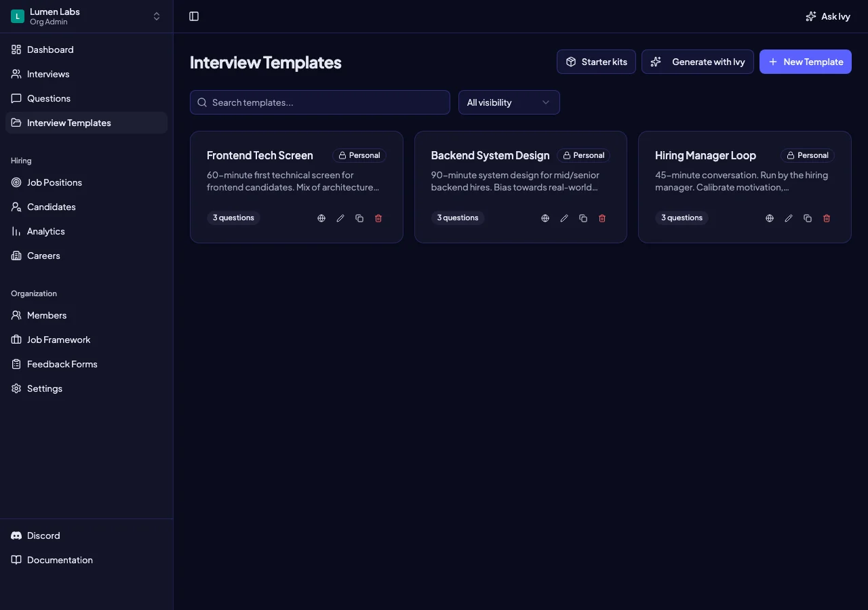Image resolution: width=868 pixels, height=610 pixels.
Task: Toggle the sidebar panel icon
Action: tap(194, 16)
